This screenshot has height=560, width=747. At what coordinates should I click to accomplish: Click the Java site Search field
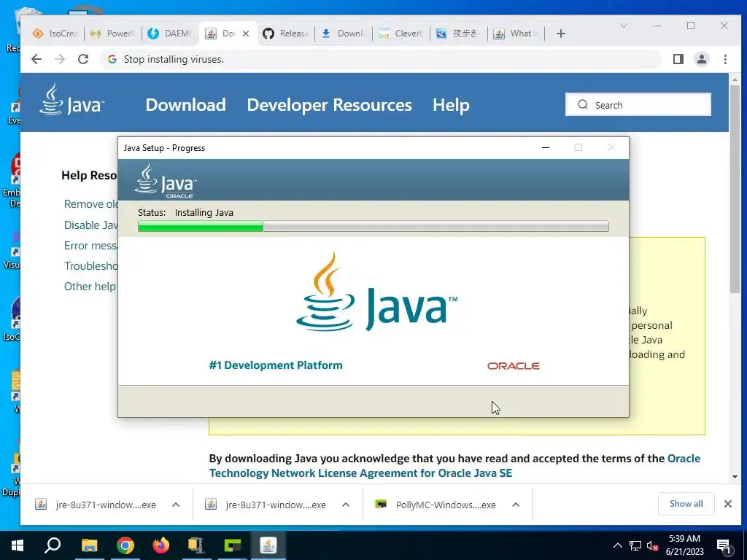[x=638, y=105]
